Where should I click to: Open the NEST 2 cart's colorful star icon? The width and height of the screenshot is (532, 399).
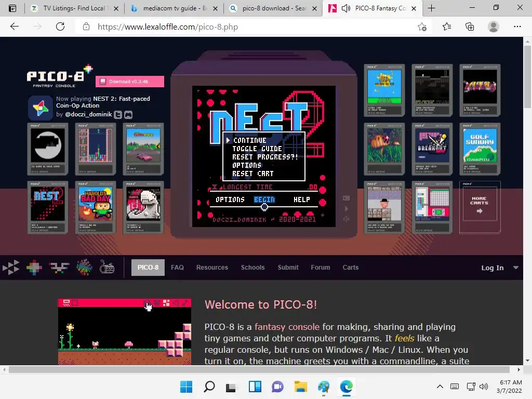pos(40,108)
